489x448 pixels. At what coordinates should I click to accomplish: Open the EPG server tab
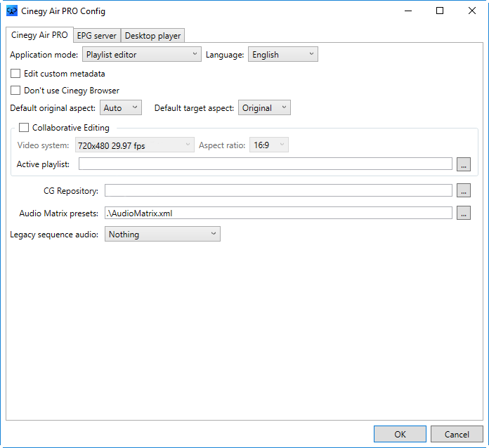(x=97, y=36)
